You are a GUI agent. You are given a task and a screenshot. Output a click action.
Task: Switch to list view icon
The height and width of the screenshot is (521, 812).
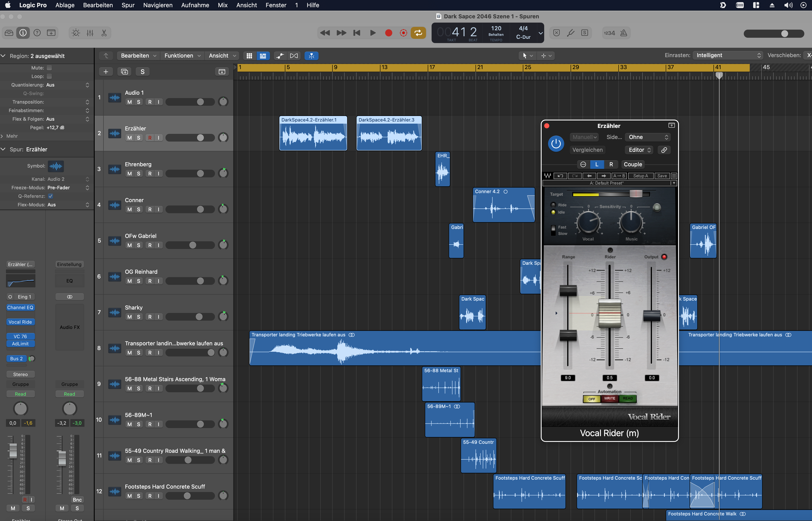(263, 56)
